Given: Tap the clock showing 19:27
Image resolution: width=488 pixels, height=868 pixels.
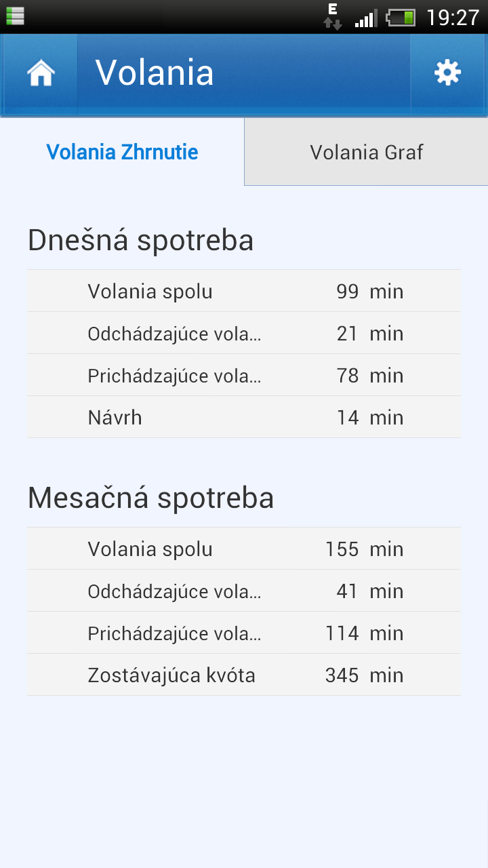Looking at the screenshot, I should point(452,18).
